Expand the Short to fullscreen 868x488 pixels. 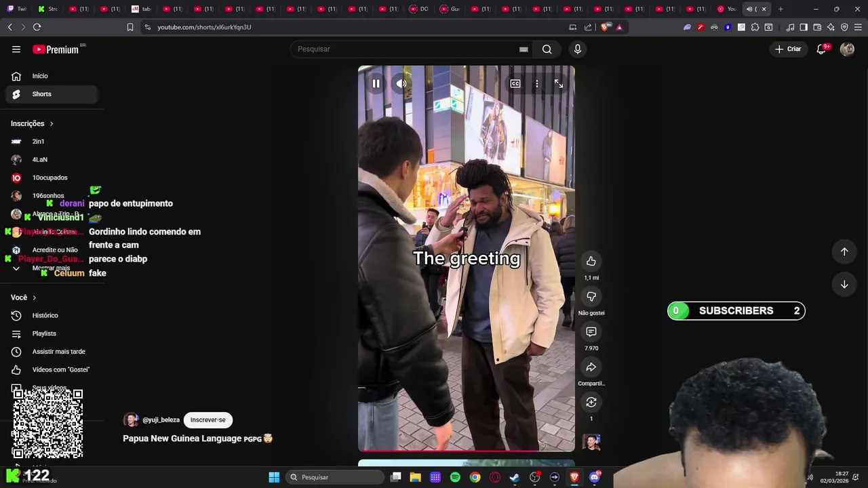click(559, 83)
